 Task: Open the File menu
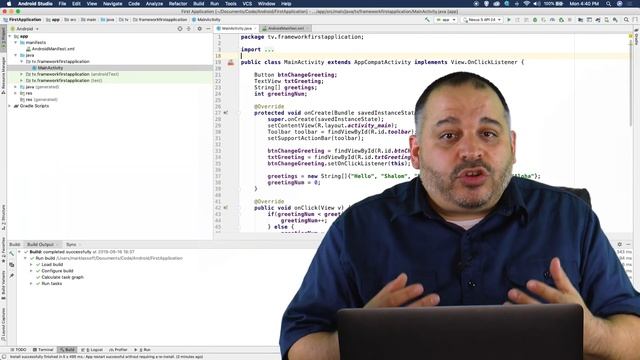[x=62, y=4]
